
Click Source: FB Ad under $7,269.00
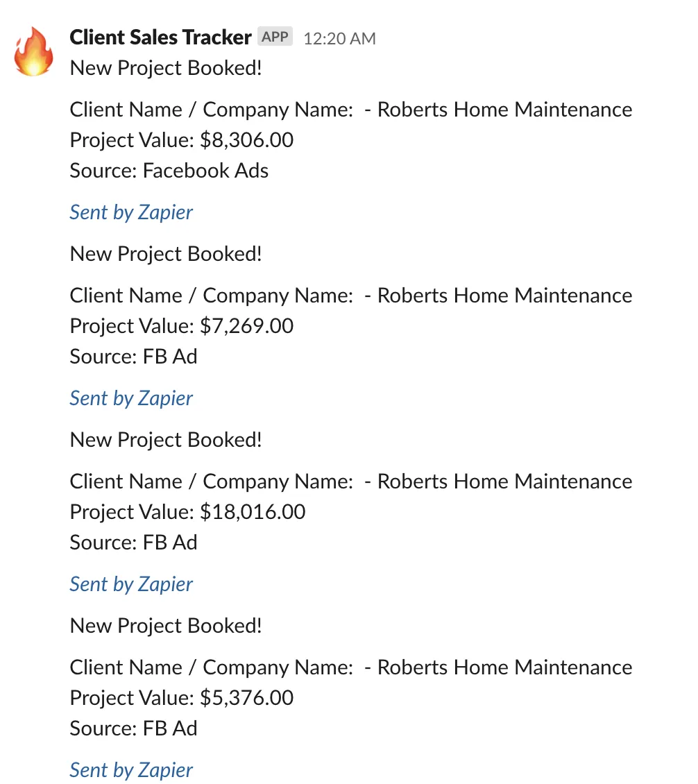point(133,357)
